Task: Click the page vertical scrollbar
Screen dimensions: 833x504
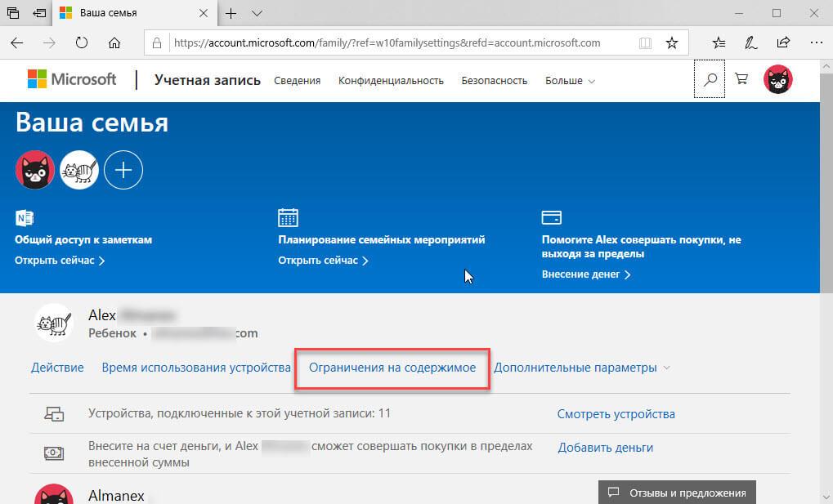Action: [826, 183]
